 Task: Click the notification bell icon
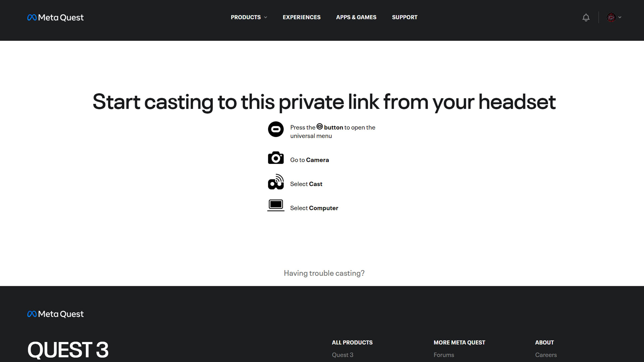(x=586, y=17)
